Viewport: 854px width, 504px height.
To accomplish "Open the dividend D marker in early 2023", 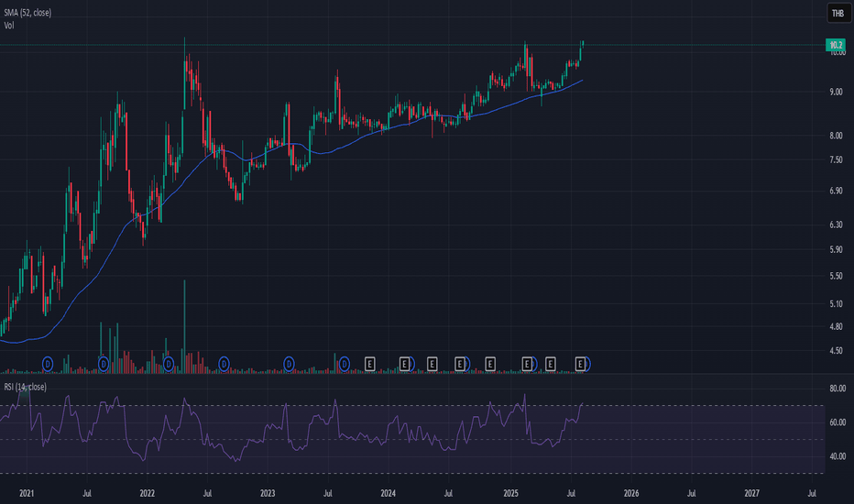I will 289,364.
